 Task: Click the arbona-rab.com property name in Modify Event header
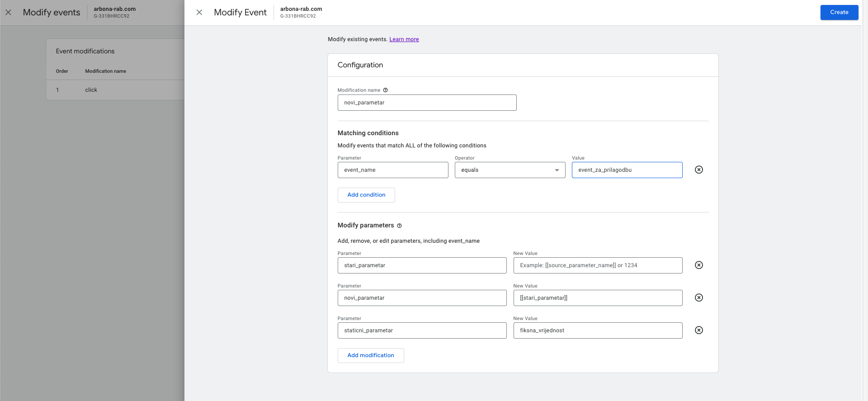[301, 9]
